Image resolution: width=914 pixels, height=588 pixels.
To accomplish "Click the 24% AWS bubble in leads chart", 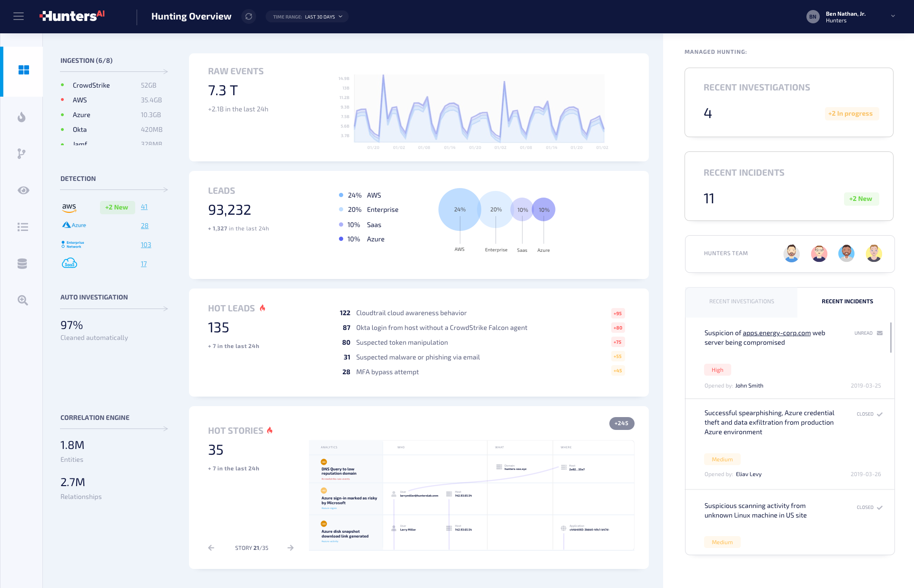I will (x=459, y=209).
